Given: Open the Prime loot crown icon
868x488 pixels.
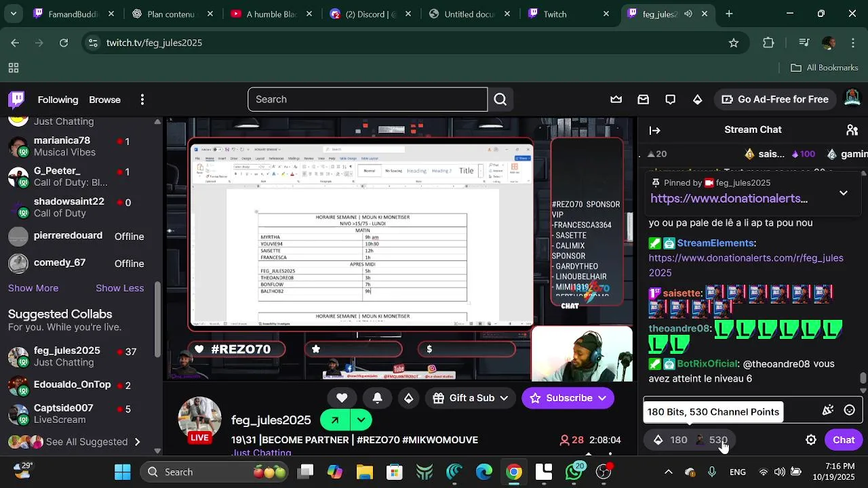Looking at the screenshot, I should coord(616,100).
